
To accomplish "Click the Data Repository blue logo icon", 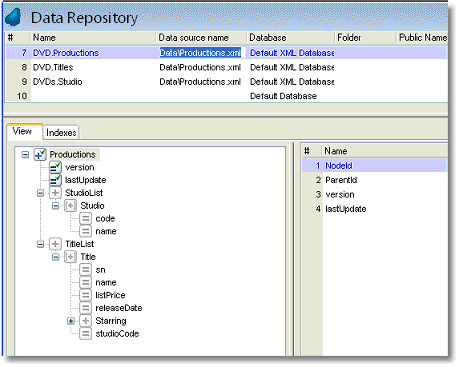I will pos(13,18).
